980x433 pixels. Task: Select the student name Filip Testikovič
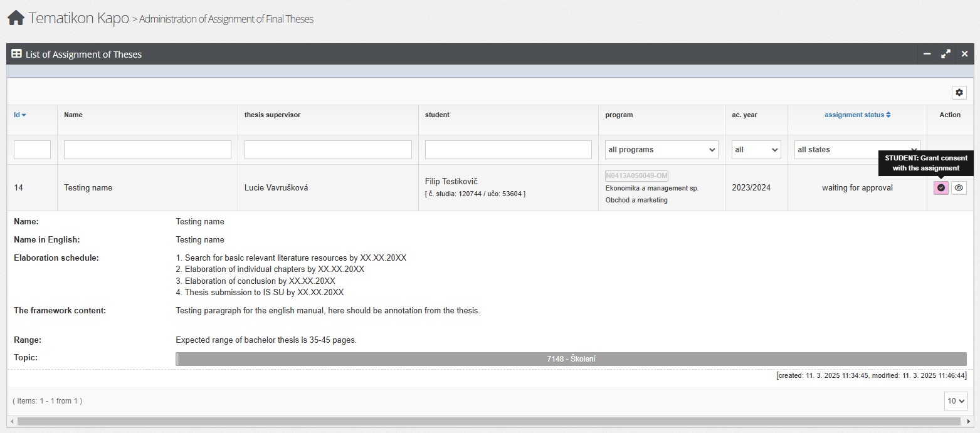click(451, 181)
